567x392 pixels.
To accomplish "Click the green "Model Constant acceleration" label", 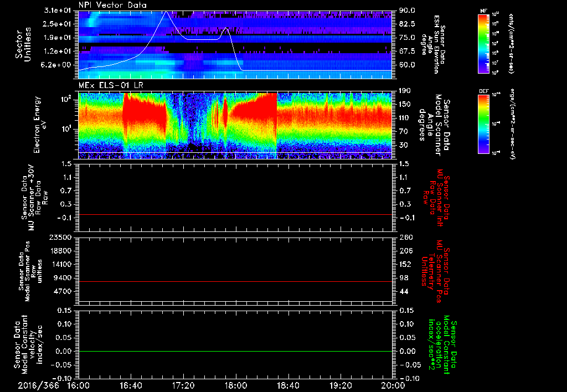I will [442, 345].
